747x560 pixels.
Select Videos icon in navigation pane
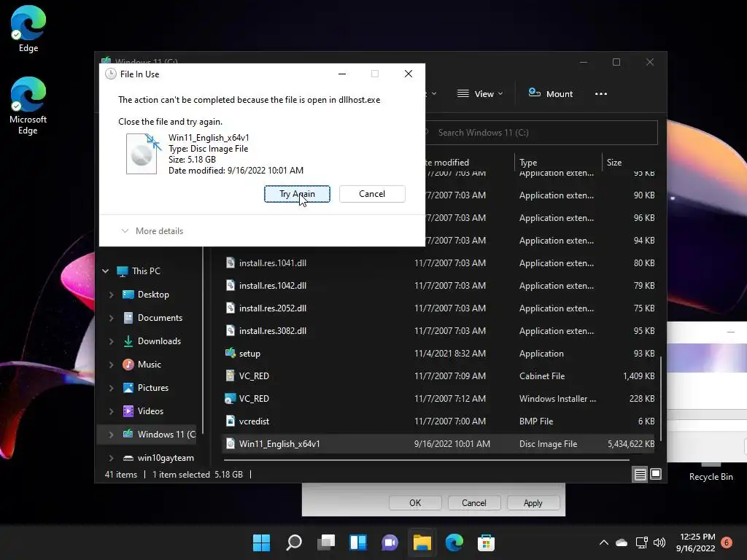(128, 411)
